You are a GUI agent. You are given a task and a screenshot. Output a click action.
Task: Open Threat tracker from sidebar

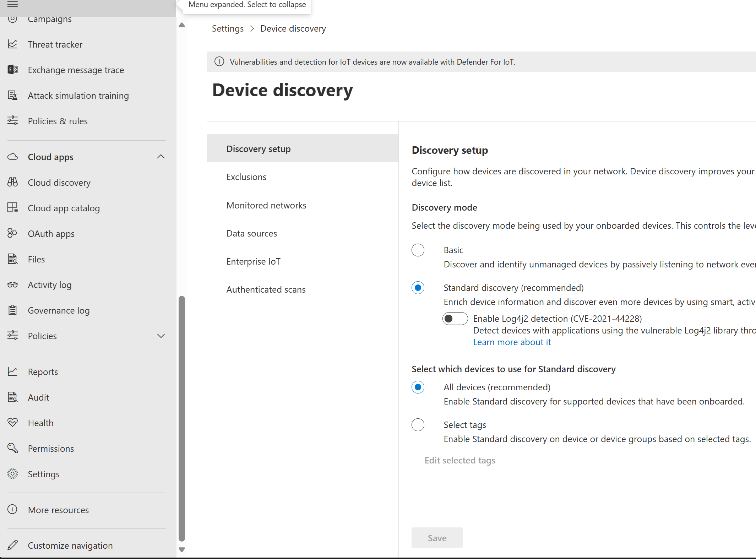click(55, 44)
